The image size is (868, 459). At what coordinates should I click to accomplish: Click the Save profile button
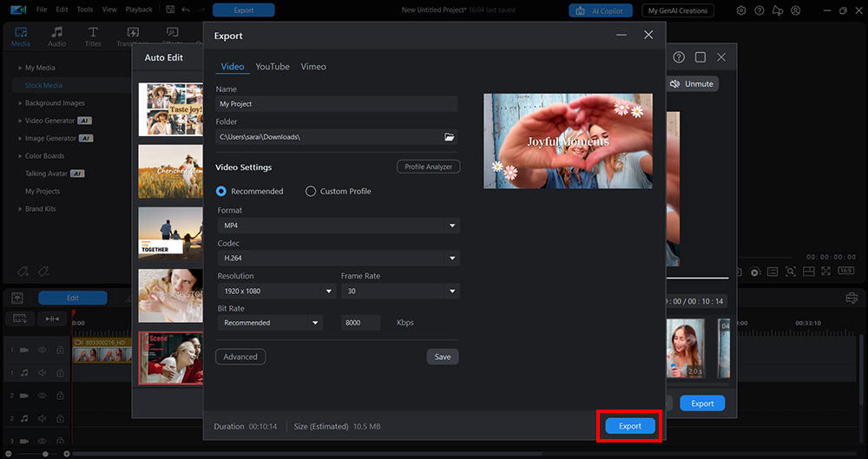(x=443, y=357)
